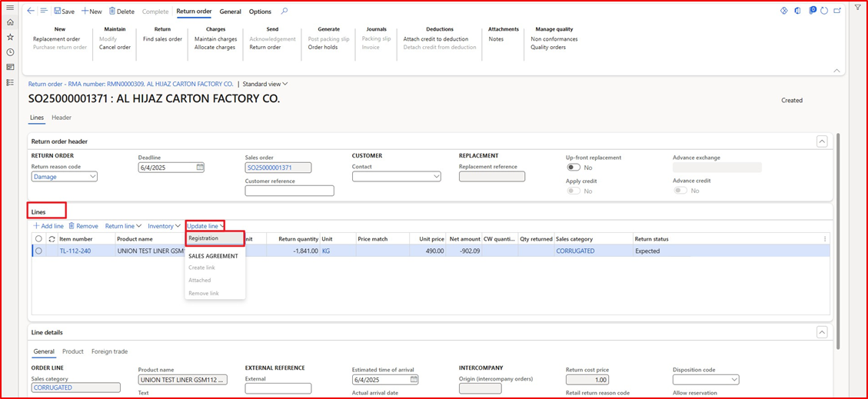Click the back arrow icon

tap(31, 12)
